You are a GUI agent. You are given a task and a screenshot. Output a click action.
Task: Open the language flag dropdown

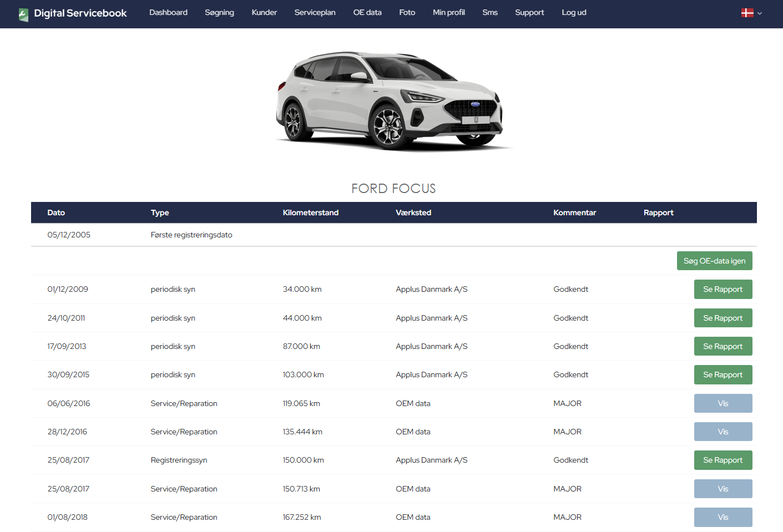pos(752,13)
